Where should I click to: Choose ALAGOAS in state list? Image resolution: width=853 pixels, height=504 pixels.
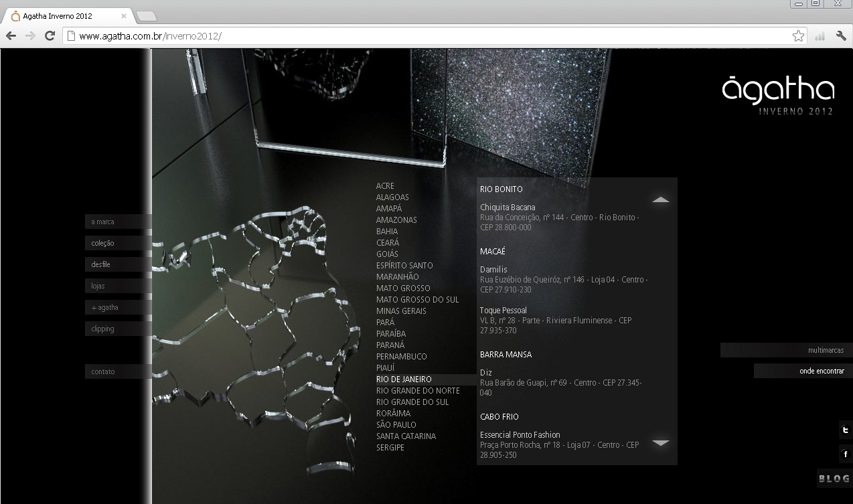coord(392,197)
